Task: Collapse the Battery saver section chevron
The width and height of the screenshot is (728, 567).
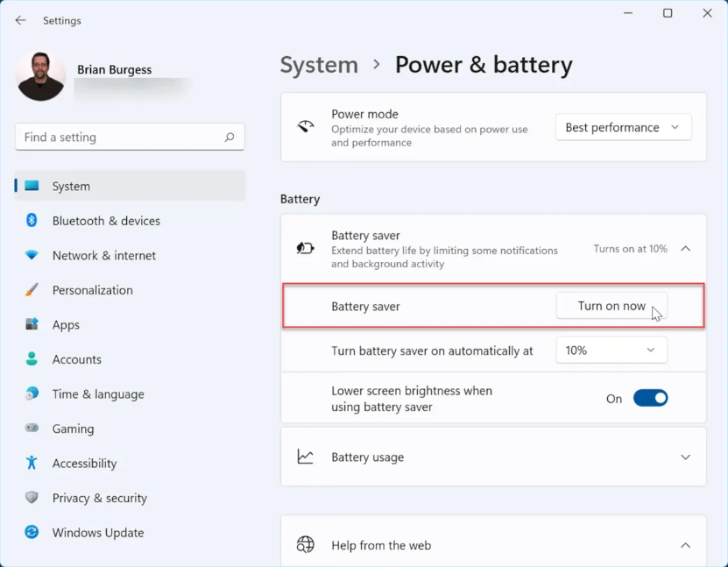Action: coord(685,249)
